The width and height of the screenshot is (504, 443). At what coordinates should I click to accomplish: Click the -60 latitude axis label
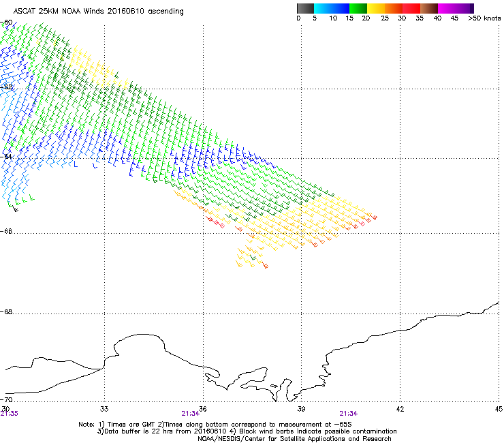tap(6, 22)
